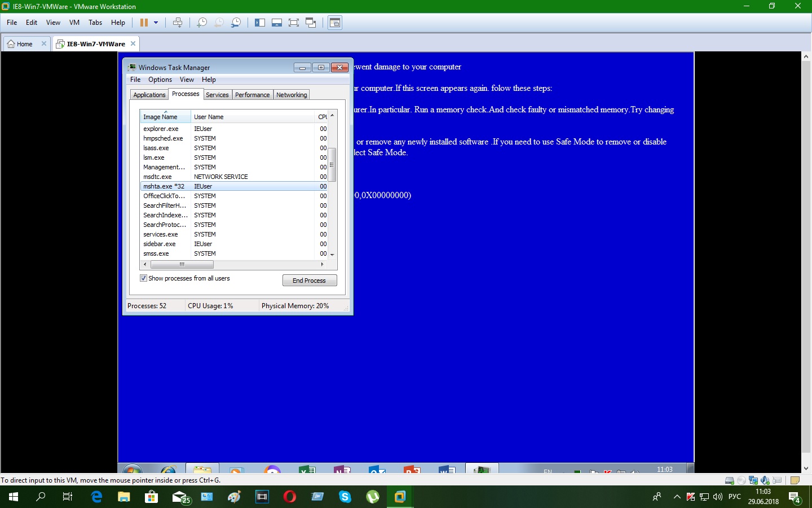Open the snapshot manager icon

[236, 23]
